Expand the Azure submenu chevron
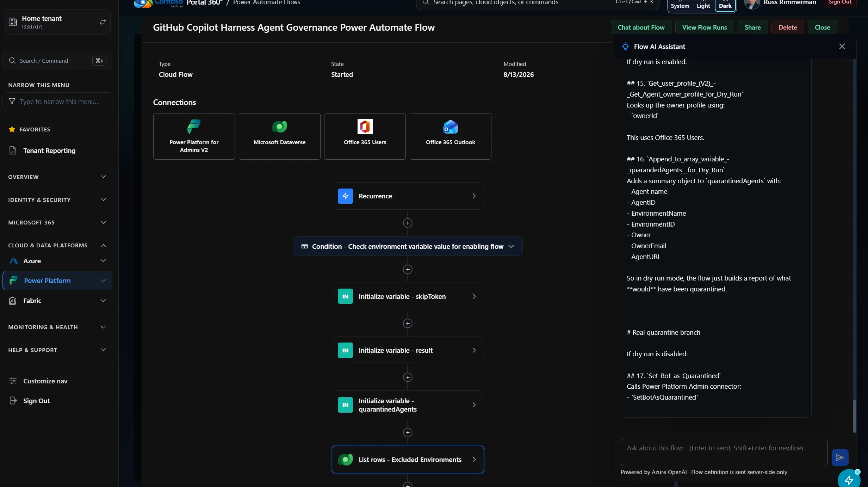 coord(103,261)
